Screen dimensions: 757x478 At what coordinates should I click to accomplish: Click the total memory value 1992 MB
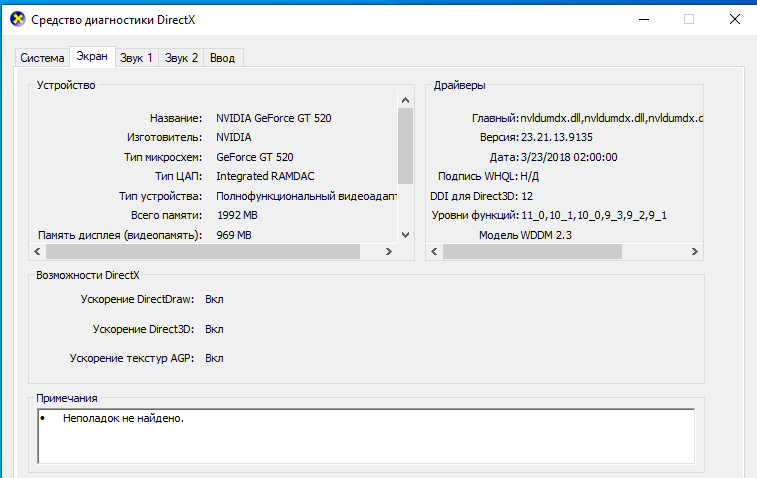[237, 215]
